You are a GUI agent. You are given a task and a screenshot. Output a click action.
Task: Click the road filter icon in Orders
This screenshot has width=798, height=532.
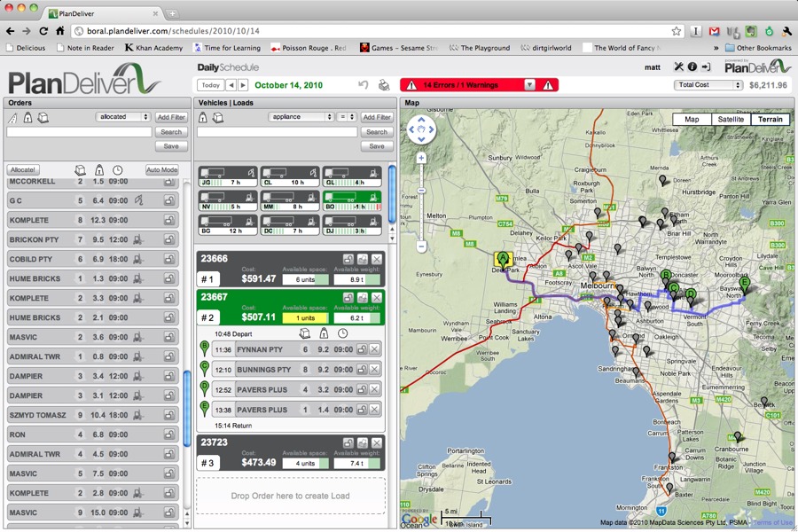(x=12, y=118)
